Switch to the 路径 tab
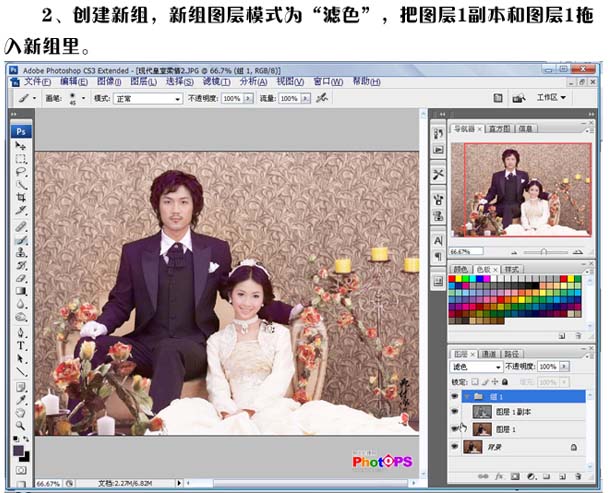This screenshot has height=493, width=611. click(511, 354)
